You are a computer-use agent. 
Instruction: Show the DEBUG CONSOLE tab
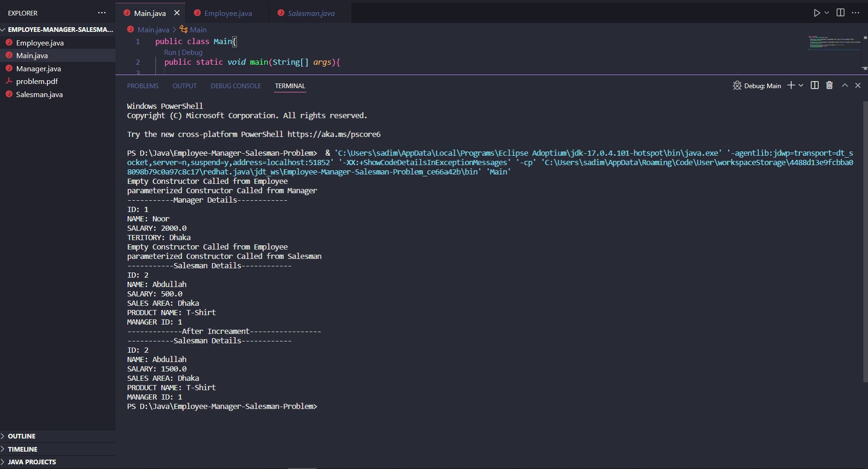[x=236, y=86]
